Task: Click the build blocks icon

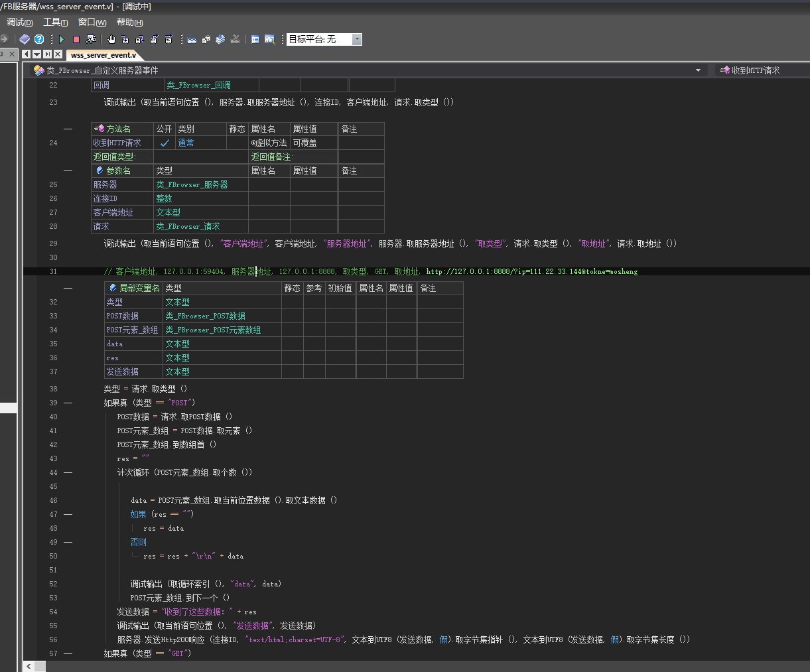Action: [206, 39]
